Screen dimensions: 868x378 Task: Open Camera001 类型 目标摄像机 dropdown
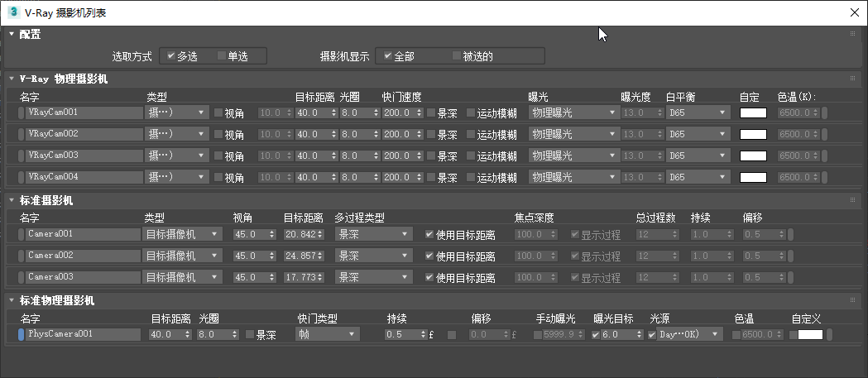[x=183, y=234]
